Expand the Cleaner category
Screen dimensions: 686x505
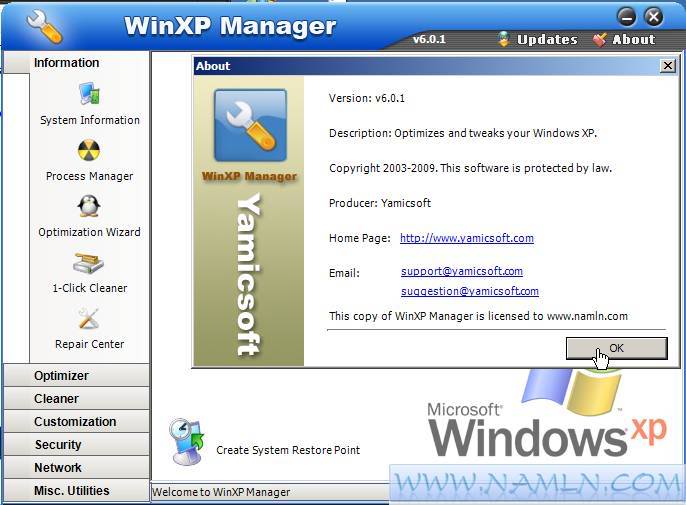[x=77, y=399]
